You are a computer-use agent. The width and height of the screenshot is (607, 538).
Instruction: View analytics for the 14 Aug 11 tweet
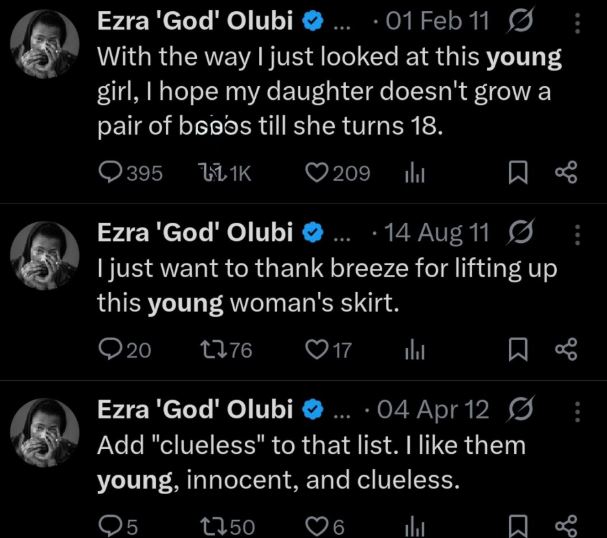click(415, 349)
